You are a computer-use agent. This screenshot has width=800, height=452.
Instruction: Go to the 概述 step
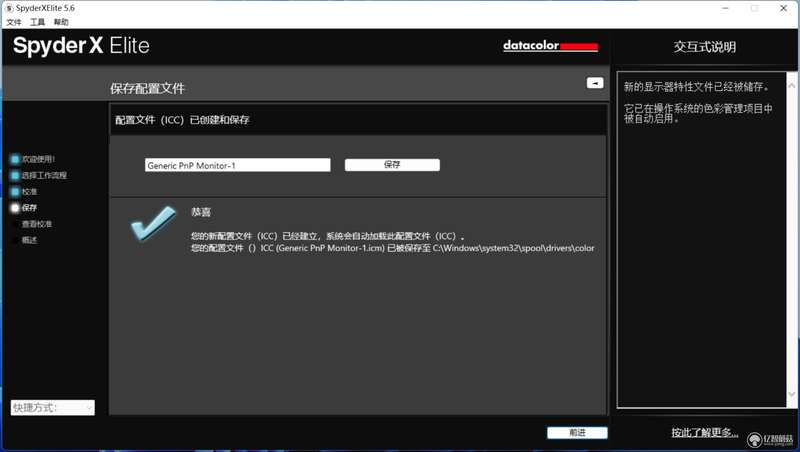24,240
